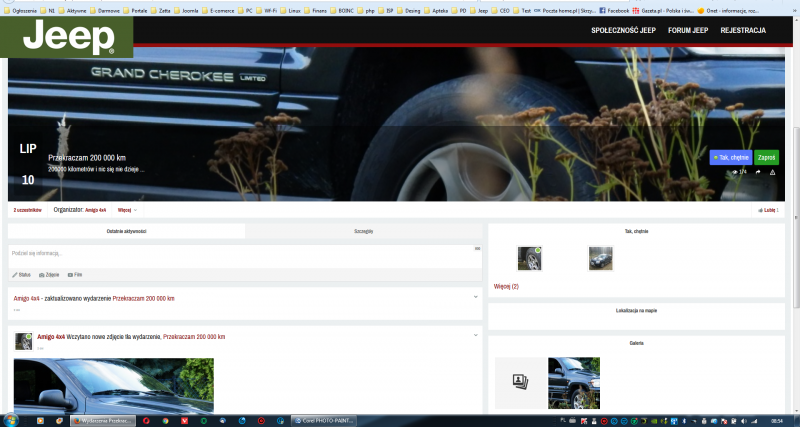
Task: Click the taskbar clock showing 08:54
Action: (778, 421)
